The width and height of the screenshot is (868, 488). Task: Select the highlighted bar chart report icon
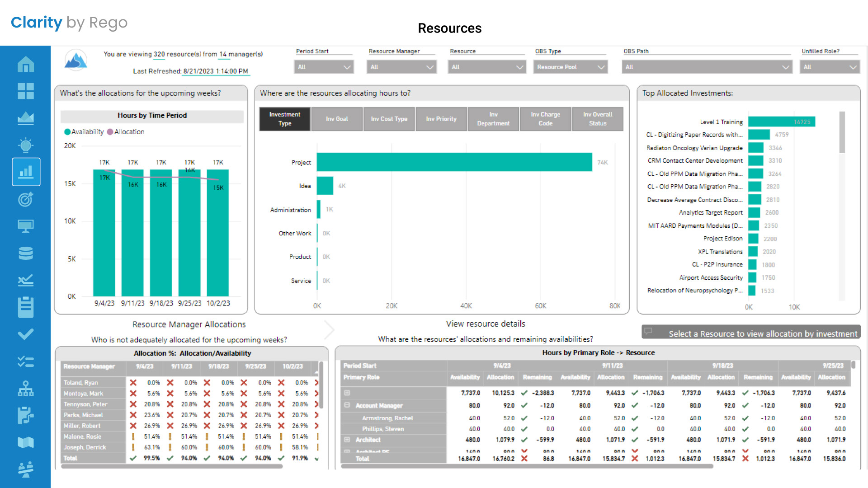[26, 172]
